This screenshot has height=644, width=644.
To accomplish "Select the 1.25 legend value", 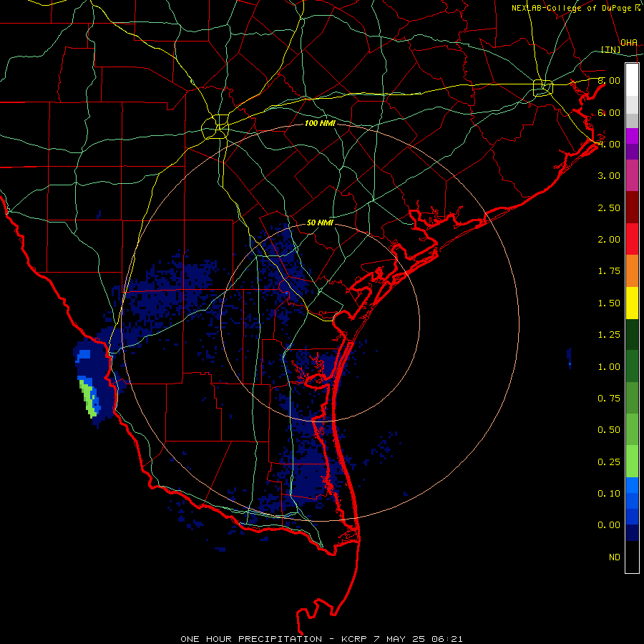I will 609,335.
